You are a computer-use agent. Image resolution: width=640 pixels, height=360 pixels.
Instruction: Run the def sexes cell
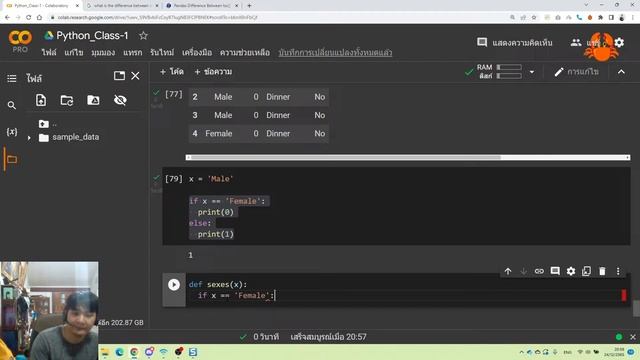pos(174,284)
